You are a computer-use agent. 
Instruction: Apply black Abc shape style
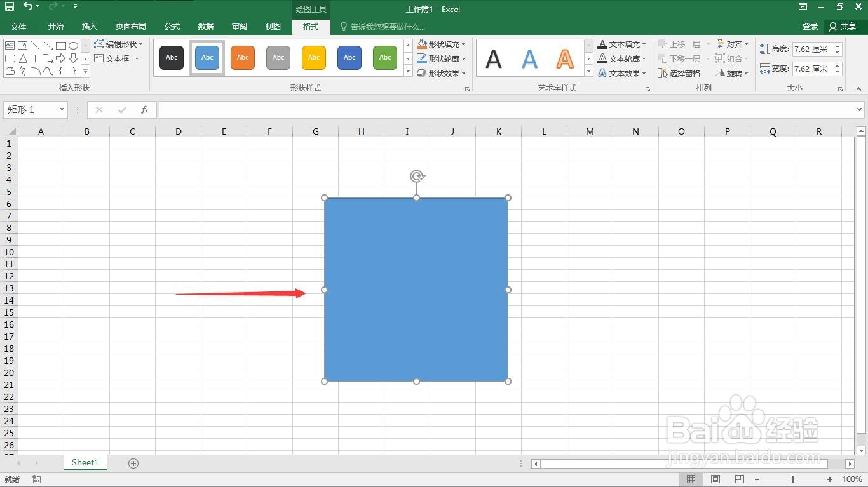pos(172,57)
